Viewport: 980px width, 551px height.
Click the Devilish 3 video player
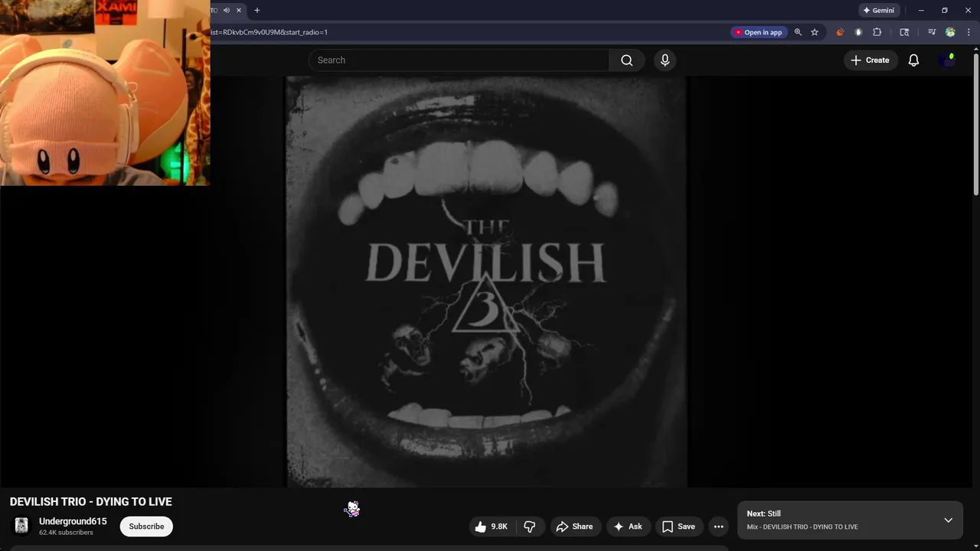[x=487, y=281]
